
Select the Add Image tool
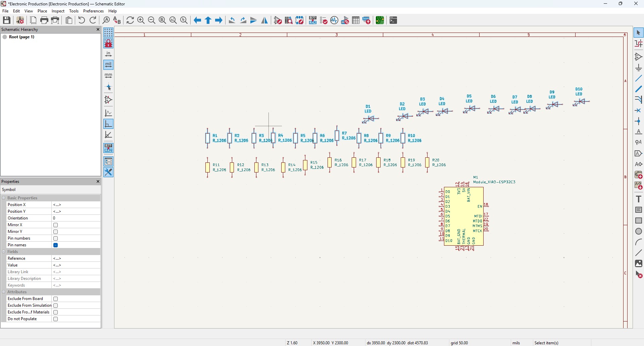coord(639,263)
